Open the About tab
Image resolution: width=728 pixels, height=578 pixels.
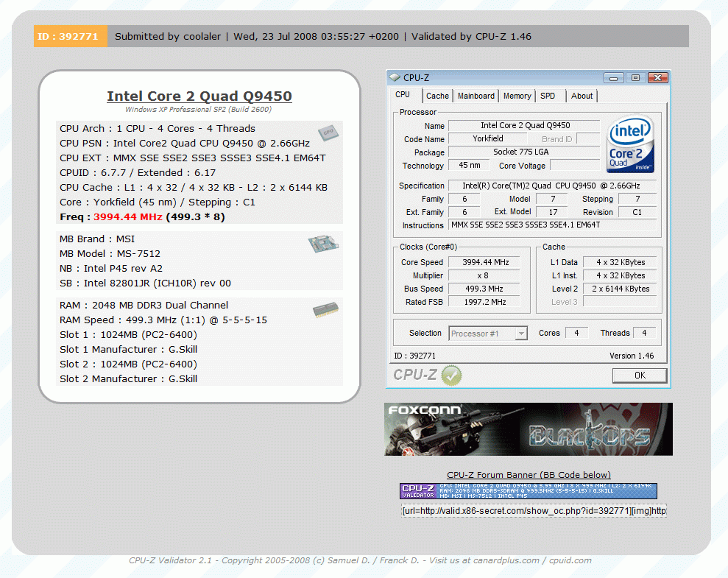pyautogui.click(x=582, y=96)
